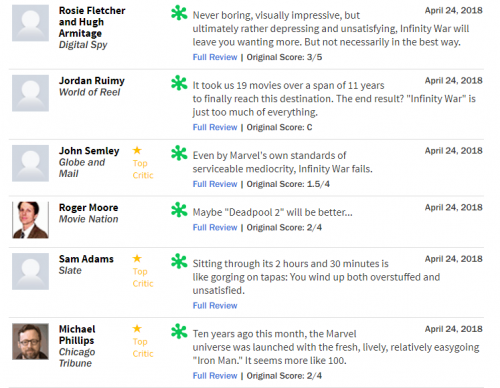Open Sam Adams' Slate Full Review
Viewport: 500px width, 388px height.
tap(215, 306)
